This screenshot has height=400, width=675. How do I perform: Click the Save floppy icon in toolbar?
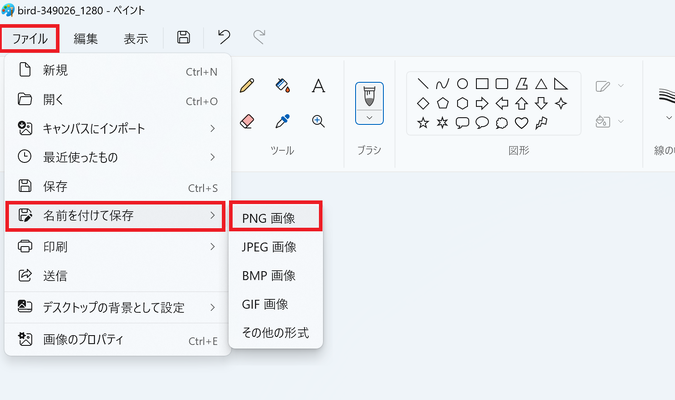click(183, 37)
